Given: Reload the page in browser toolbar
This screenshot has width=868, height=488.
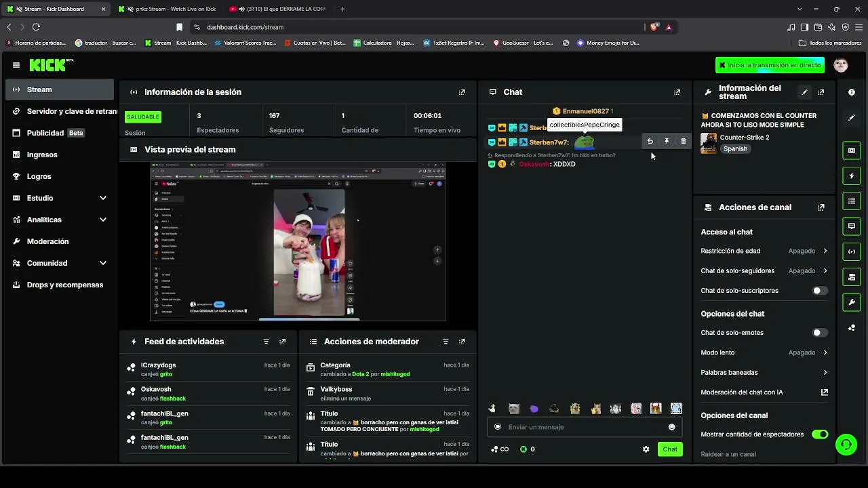Looking at the screenshot, I should (36, 27).
